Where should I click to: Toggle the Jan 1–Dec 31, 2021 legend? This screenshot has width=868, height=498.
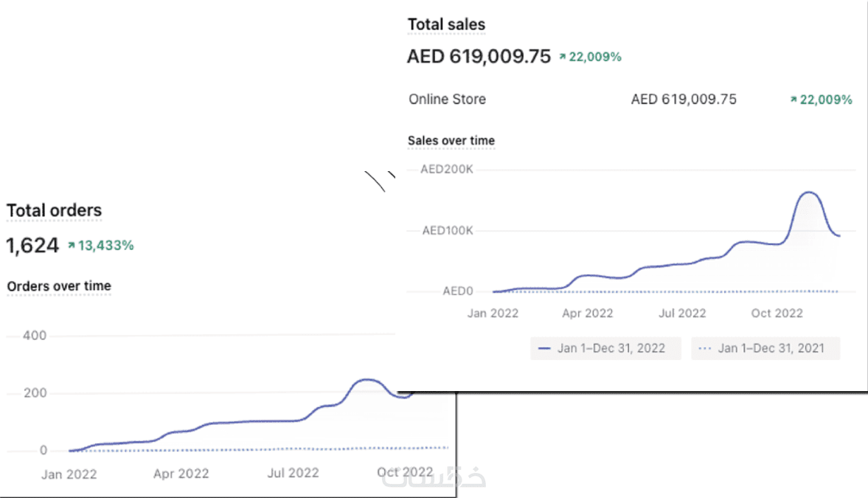pyautogui.click(x=765, y=348)
